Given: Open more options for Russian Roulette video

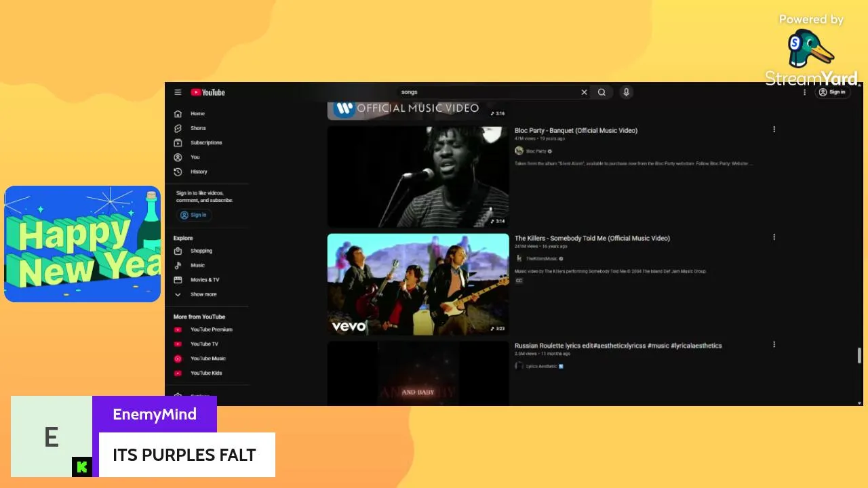Looking at the screenshot, I should pos(774,344).
